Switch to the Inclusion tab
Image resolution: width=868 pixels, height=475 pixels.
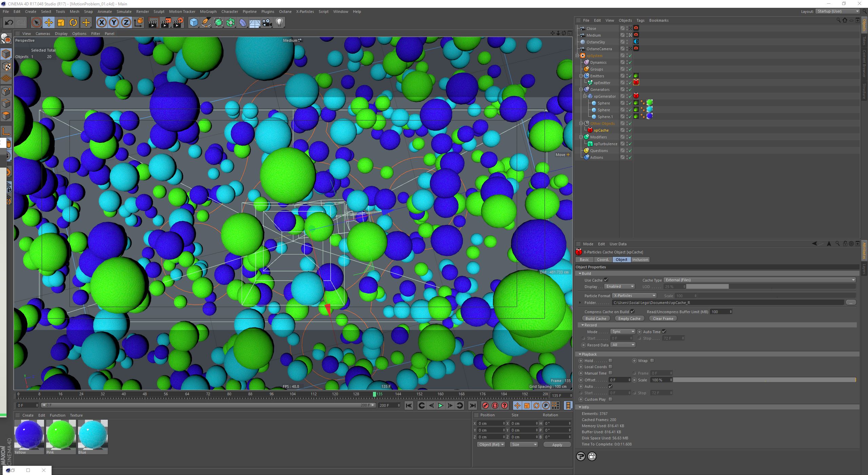640,260
